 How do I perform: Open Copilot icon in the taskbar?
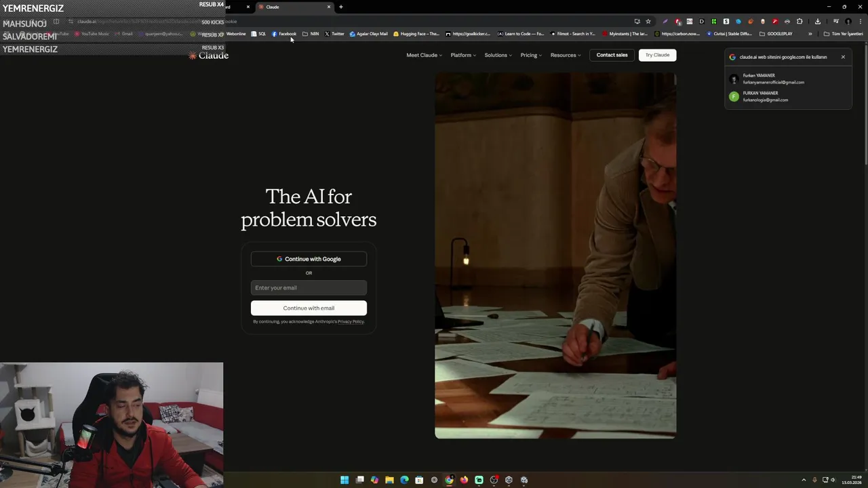(374, 480)
